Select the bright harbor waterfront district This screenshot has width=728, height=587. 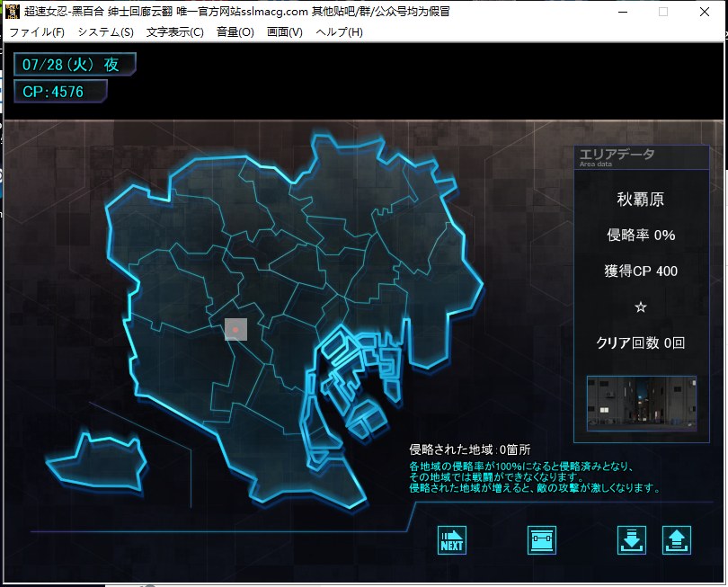(355, 378)
